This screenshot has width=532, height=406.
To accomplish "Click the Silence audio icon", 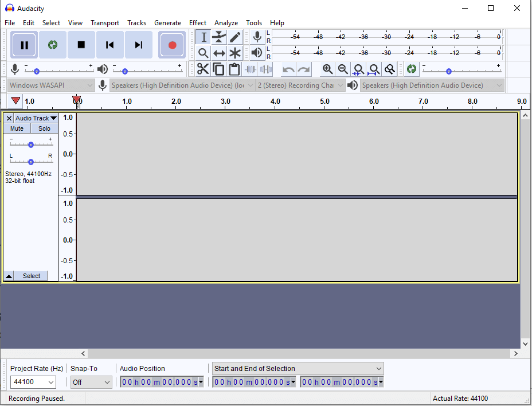I will coord(265,69).
